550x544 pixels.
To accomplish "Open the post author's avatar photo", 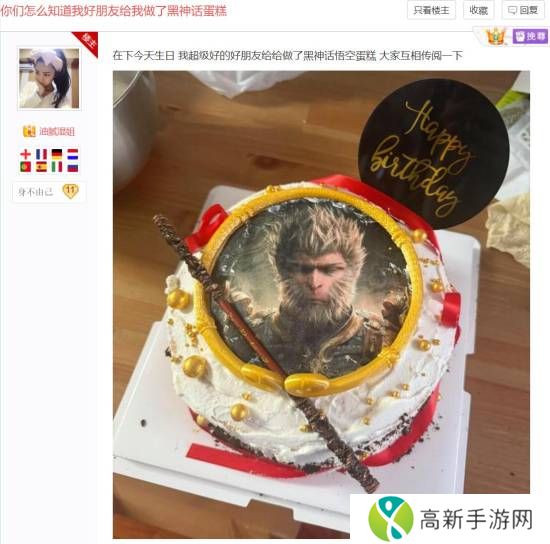I will point(49,79).
